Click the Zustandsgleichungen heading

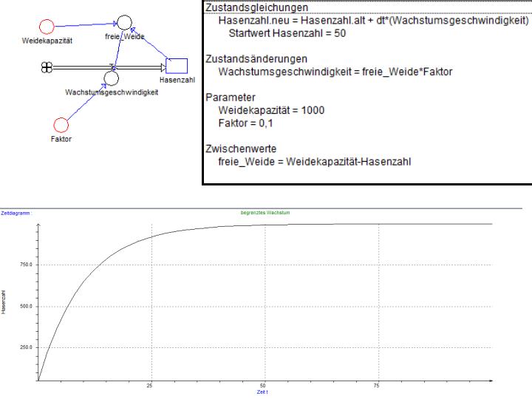tap(256, 7)
